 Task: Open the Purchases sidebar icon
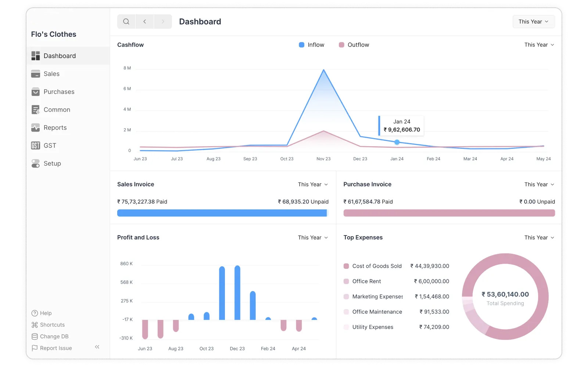(x=36, y=92)
